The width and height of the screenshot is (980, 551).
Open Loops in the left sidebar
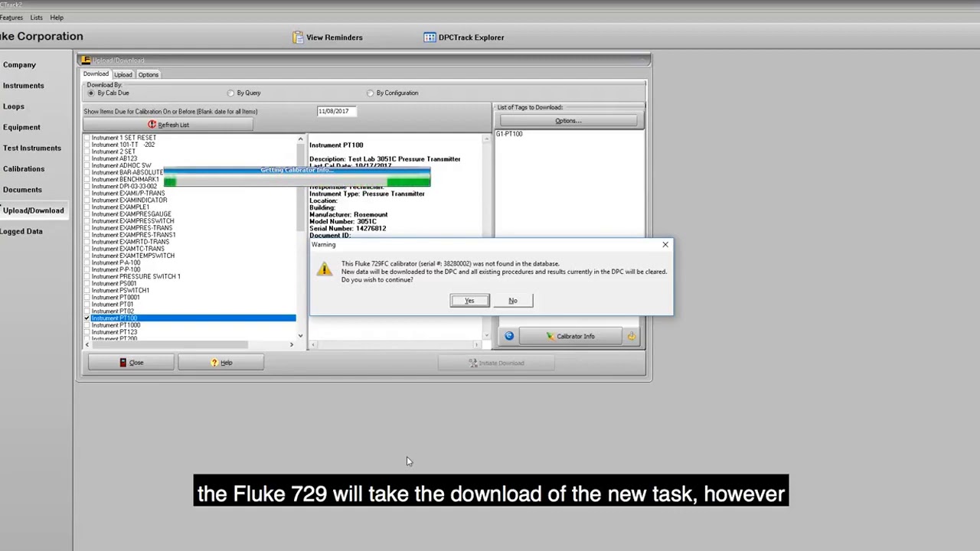[13, 106]
